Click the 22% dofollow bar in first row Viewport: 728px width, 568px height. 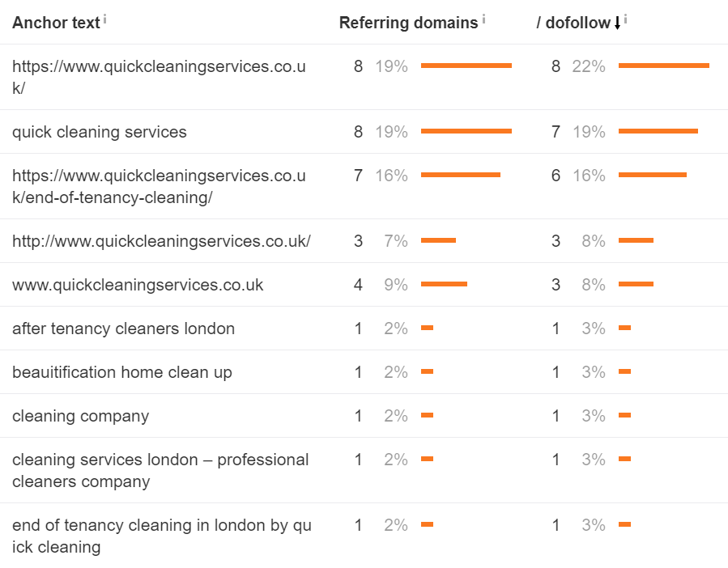click(663, 66)
